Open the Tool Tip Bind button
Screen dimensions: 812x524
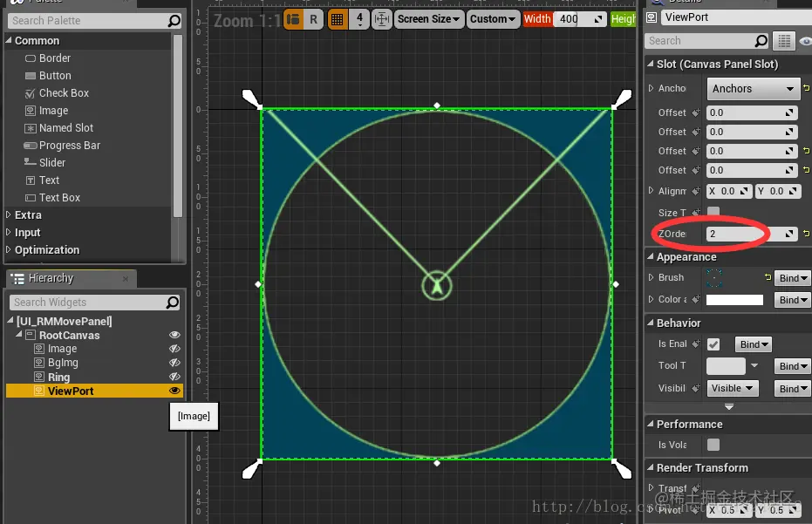coord(793,366)
